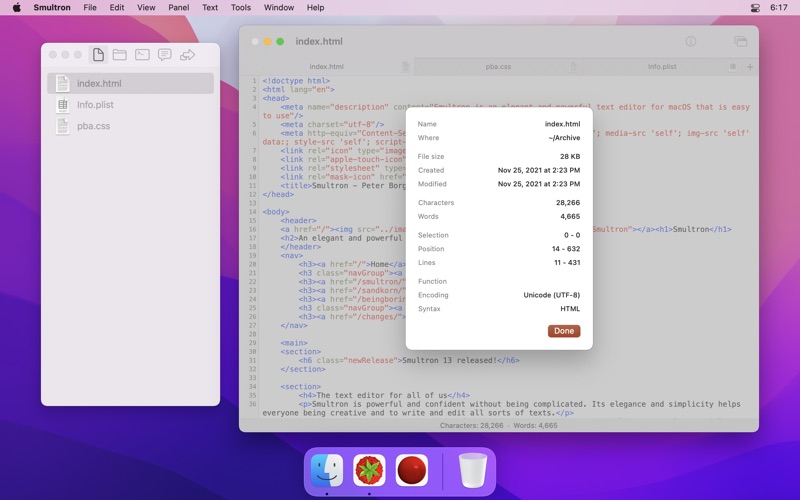800x500 pixels.
Task: Click the status bar character and word count
Action: 498,425
